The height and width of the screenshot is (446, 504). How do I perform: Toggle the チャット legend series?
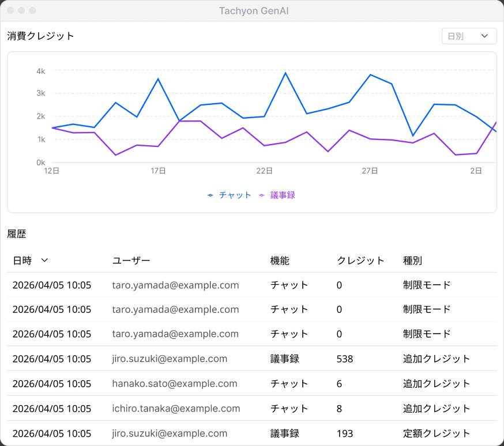coord(229,195)
